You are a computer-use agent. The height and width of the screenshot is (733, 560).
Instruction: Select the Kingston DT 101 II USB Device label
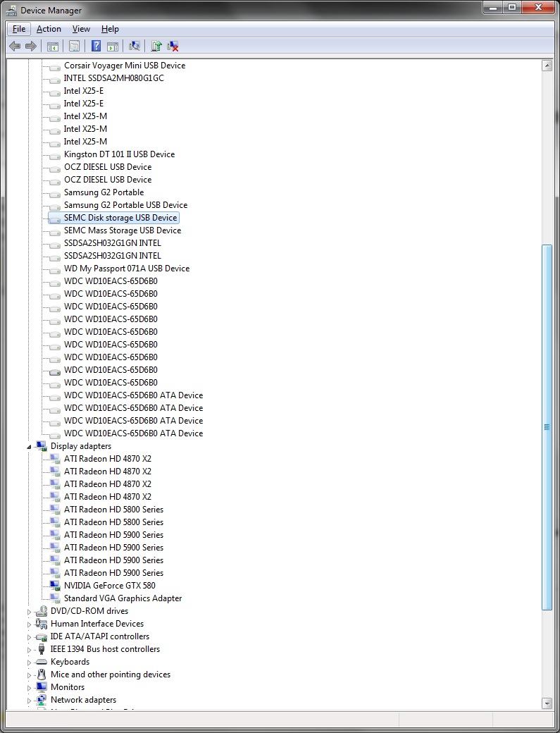tap(119, 154)
